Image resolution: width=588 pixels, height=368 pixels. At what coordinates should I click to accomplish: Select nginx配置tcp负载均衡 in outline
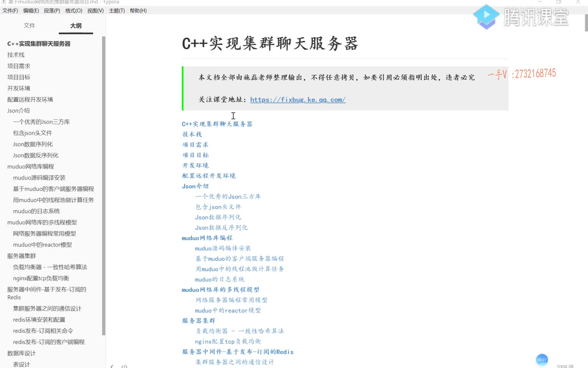tap(41, 278)
